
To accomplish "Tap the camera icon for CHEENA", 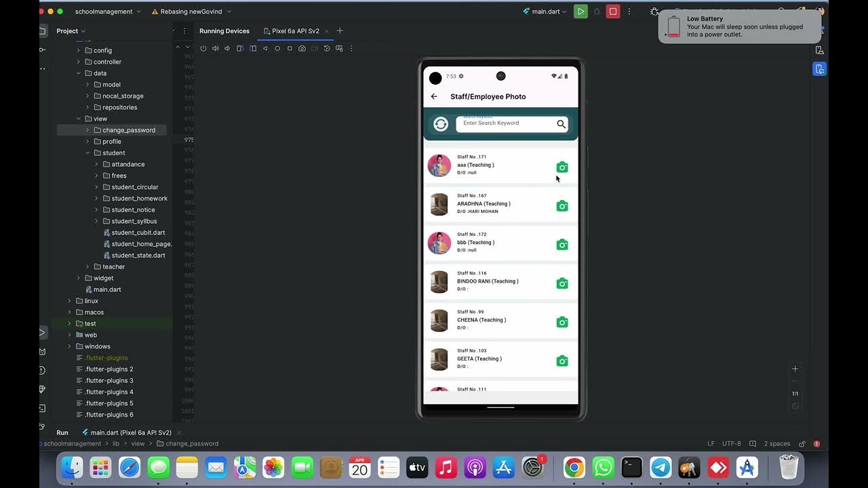I will click(x=562, y=322).
